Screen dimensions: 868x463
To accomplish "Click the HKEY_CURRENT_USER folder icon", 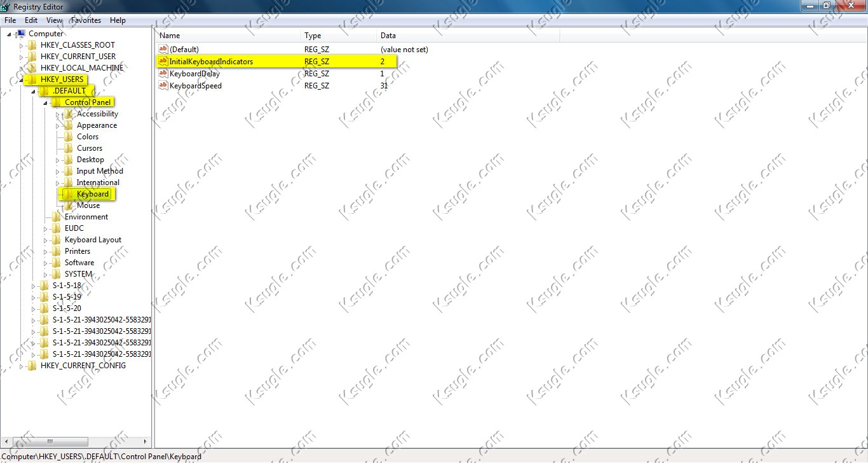I will [32, 57].
